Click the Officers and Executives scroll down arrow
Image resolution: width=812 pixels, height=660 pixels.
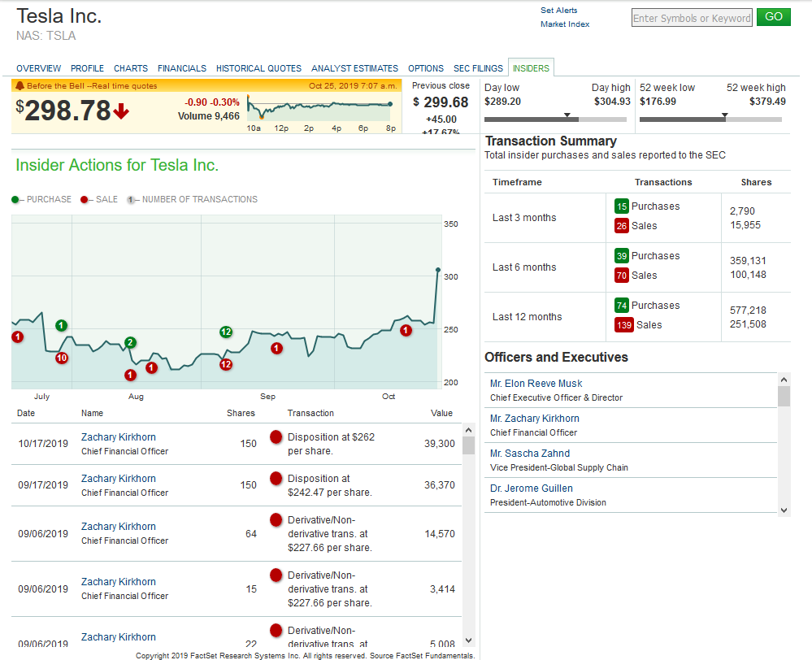(x=784, y=510)
